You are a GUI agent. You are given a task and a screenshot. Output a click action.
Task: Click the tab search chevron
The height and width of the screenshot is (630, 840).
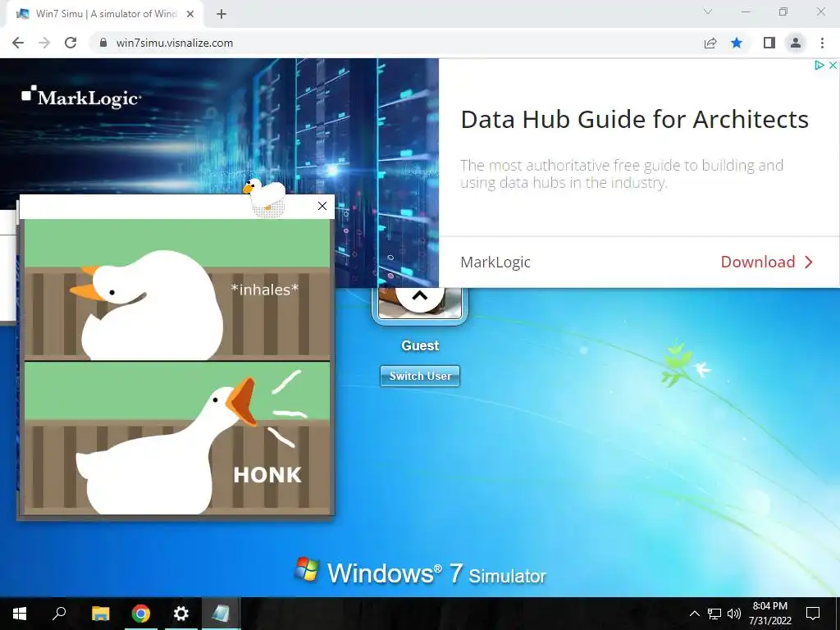(708, 11)
